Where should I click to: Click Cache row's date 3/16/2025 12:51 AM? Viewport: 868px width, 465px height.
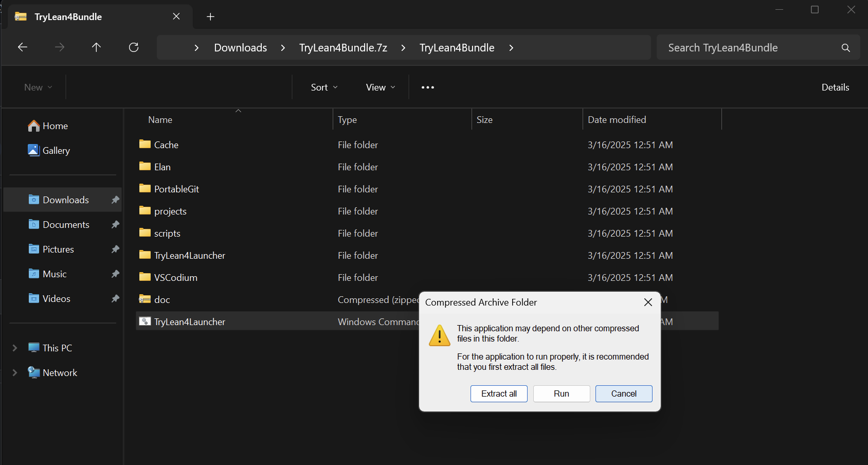pyautogui.click(x=630, y=145)
